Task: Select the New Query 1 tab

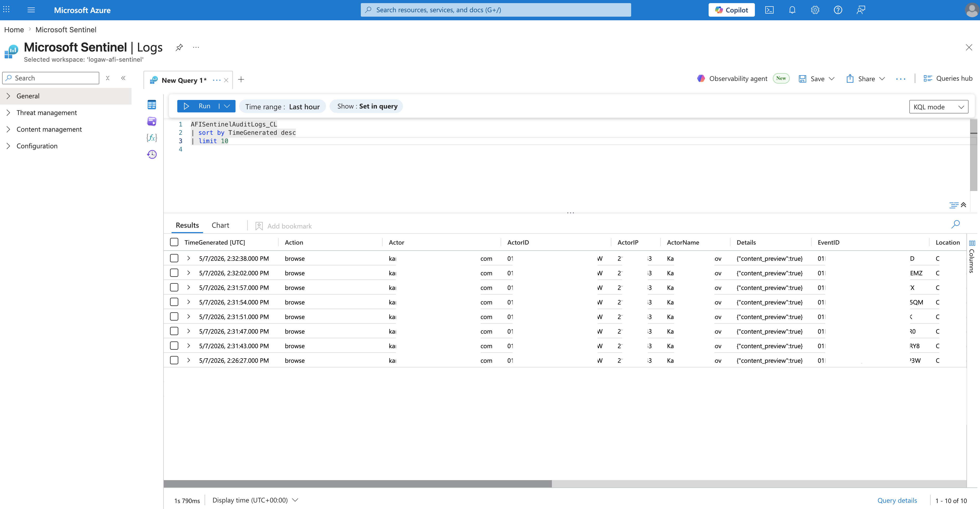Action: pos(184,80)
